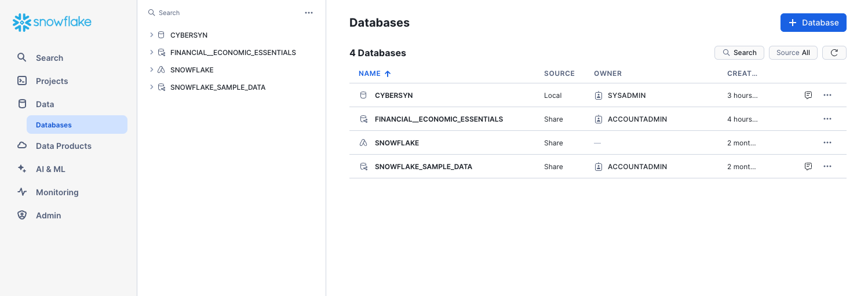Expand SNOWFLAKE_SAMPLE_DATA in the tree

(x=151, y=87)
